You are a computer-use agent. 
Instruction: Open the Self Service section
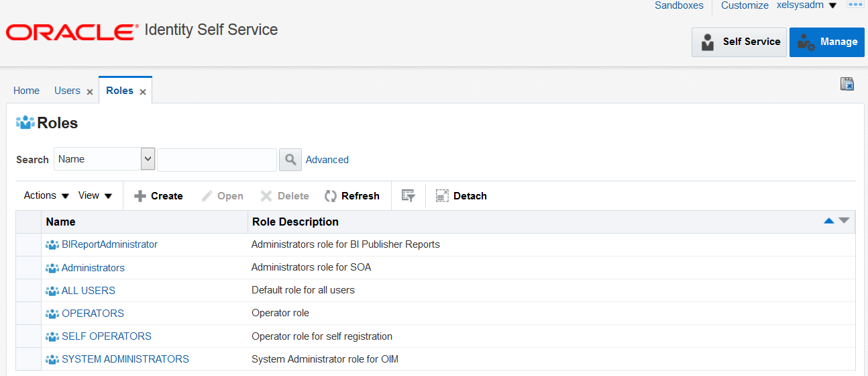tap(739, 42)
